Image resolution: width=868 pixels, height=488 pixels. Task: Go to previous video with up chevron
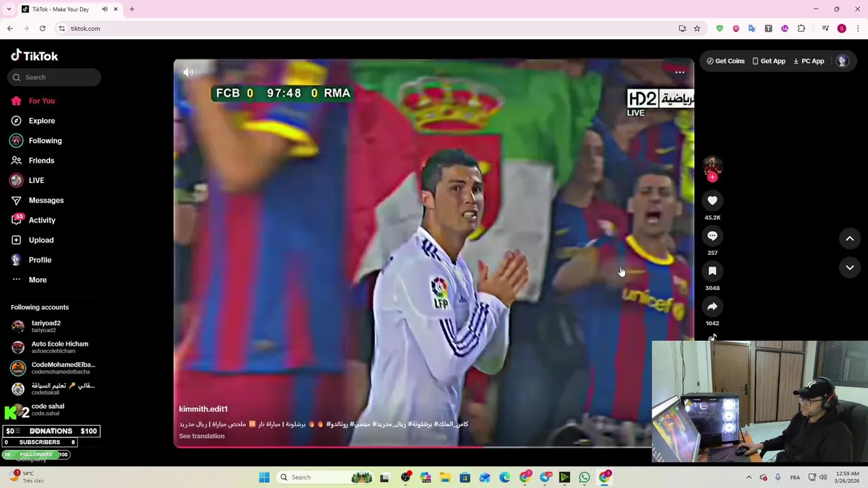850,239
